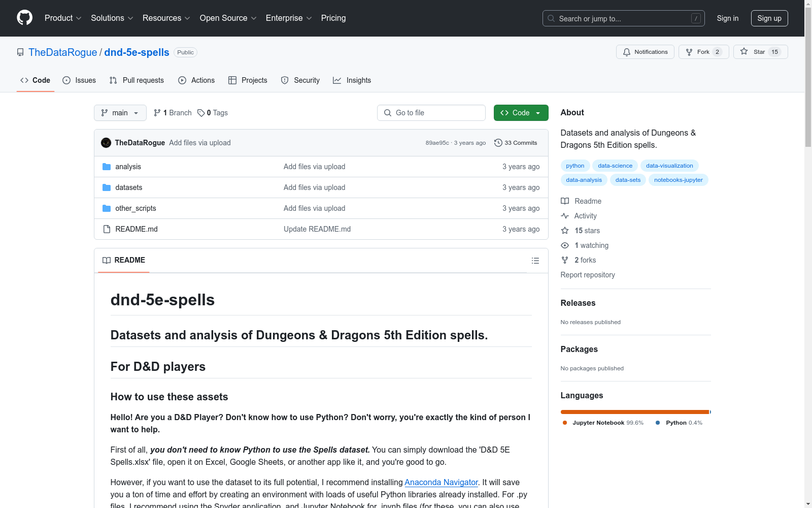The image size is (812, 508).
Task: Switch to the Pull requests tab
Action: pyautogui.click(x=137, y=80)
